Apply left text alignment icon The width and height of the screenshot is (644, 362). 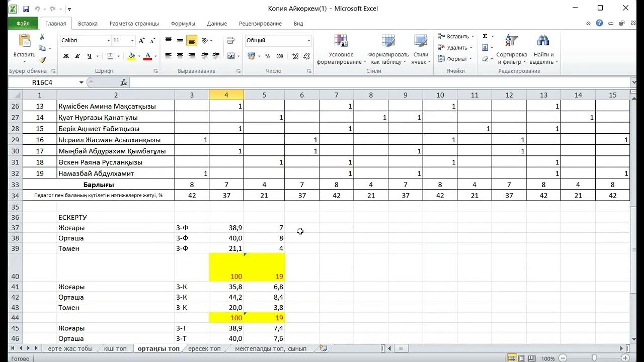(168, 56)
